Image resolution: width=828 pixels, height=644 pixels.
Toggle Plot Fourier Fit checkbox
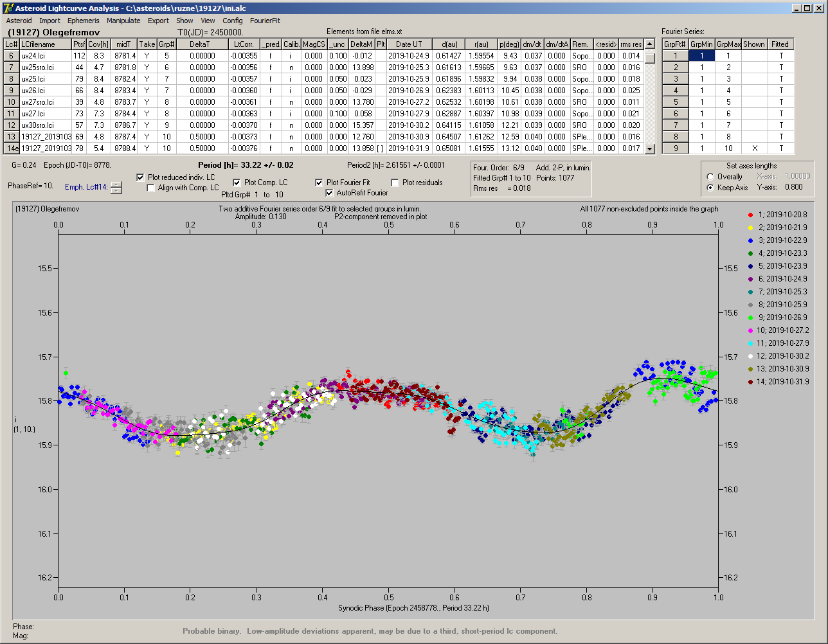[x=319, y=183]
